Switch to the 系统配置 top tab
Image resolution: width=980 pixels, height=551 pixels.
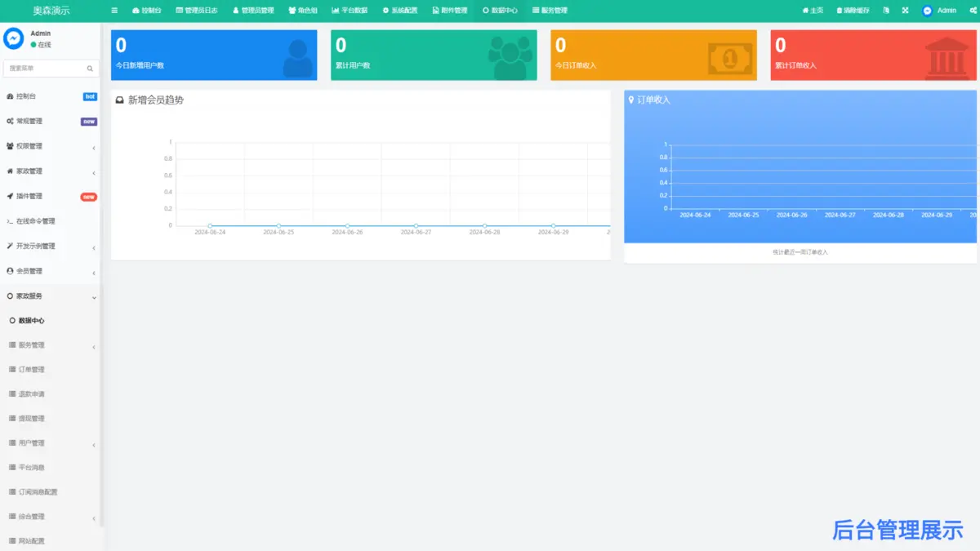click(399, 11)
